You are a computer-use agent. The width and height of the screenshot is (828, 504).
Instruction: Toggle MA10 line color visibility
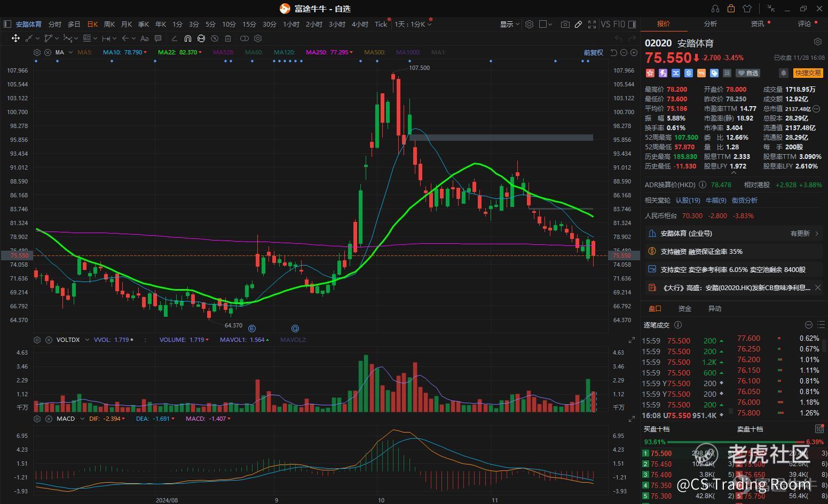pyautogui.click(x=124, y=52)
